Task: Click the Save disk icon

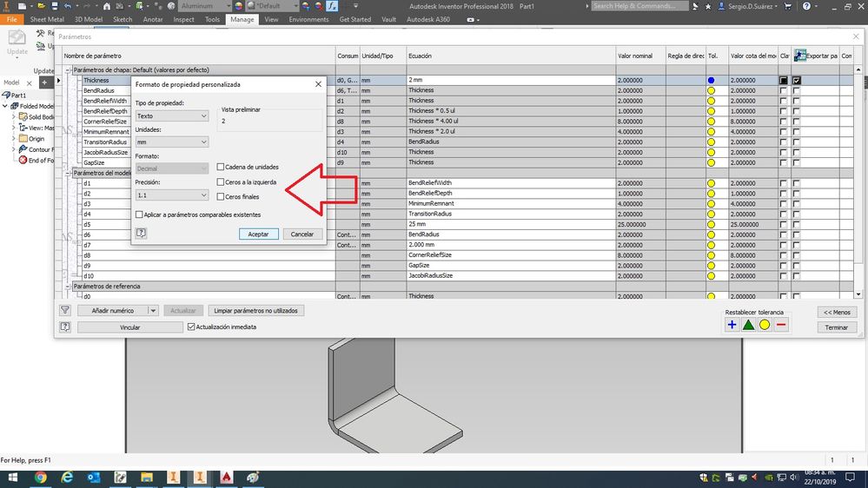Action: 54,6
